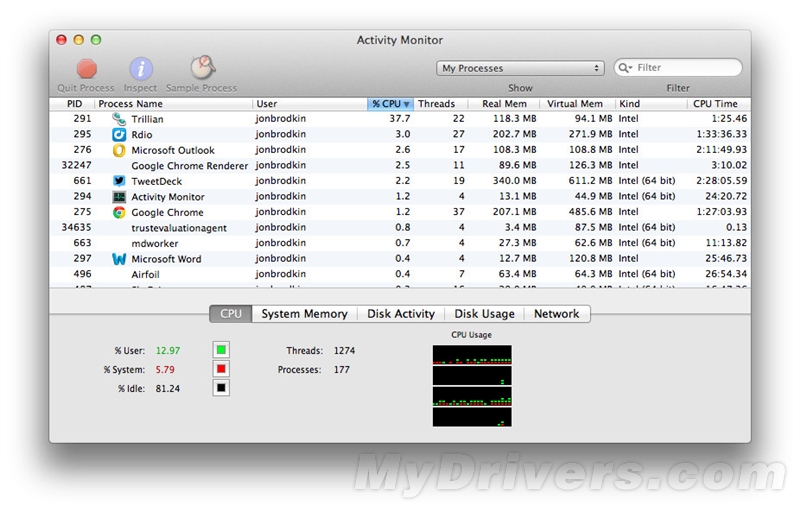Click Microsoft Outlook's thread count 17
This screenshot has height=511, width=800.
tap(459, 149)
